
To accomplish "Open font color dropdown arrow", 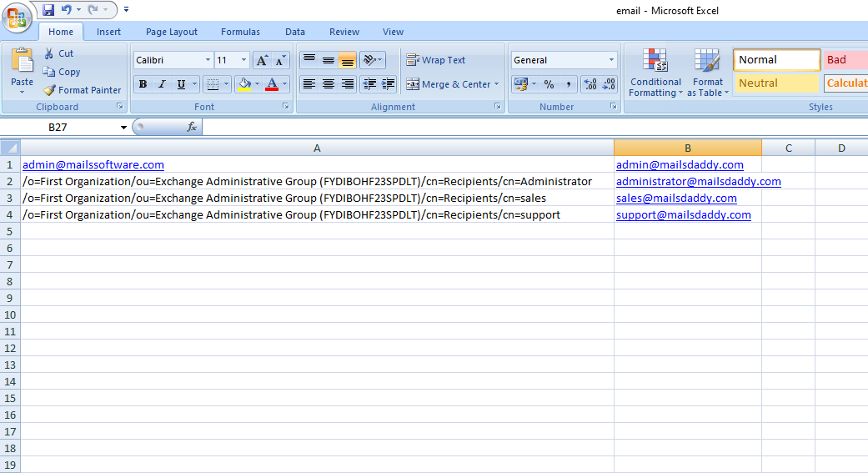I will click(x=284, y=84).
